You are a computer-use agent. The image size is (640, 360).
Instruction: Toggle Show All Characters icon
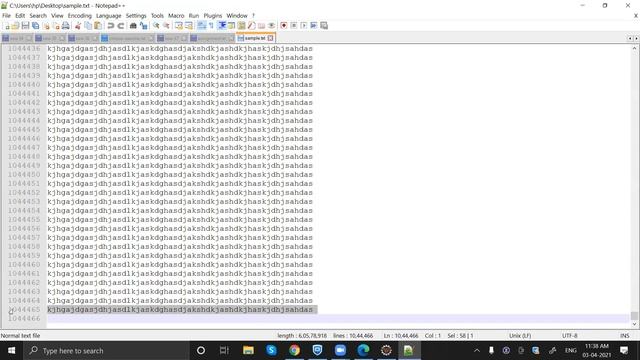(x=211, y=26)
